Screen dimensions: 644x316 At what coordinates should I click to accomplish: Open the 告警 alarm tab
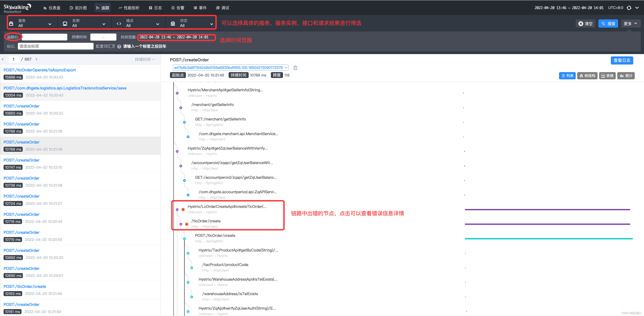pyautogui.click(x=178, y=8)
